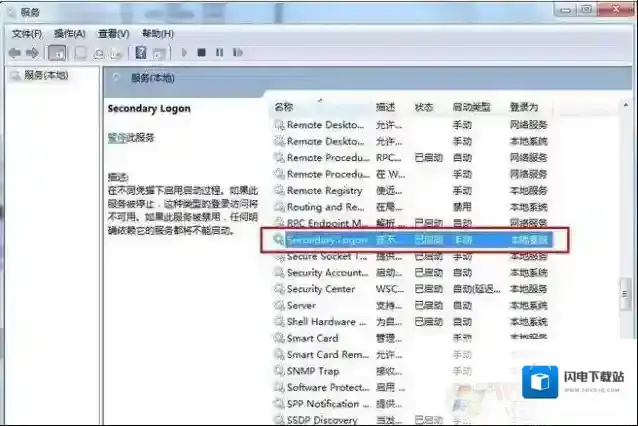
Task: Click the Back arrow in the toolbar
Action: 16,52
